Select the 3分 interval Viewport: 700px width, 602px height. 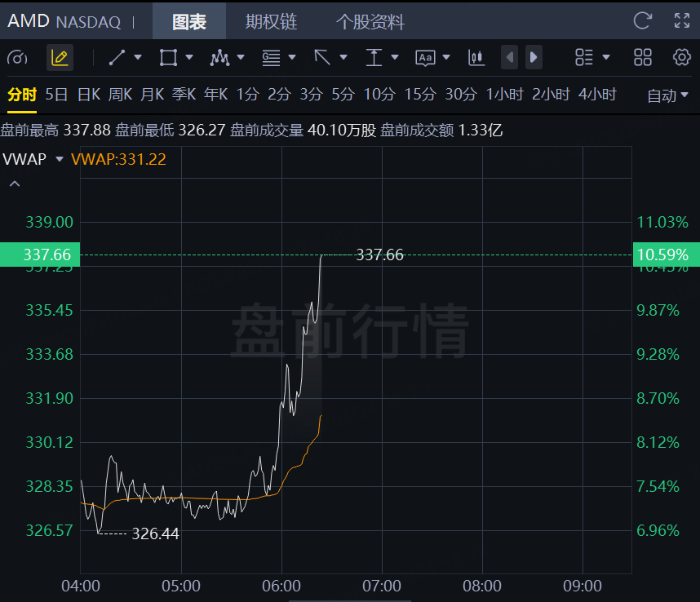311,95
